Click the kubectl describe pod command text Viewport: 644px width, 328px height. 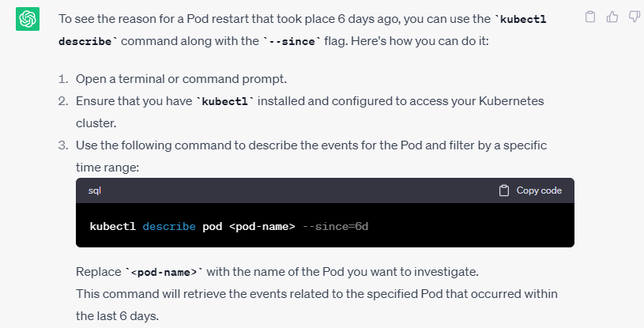(229, 227)
